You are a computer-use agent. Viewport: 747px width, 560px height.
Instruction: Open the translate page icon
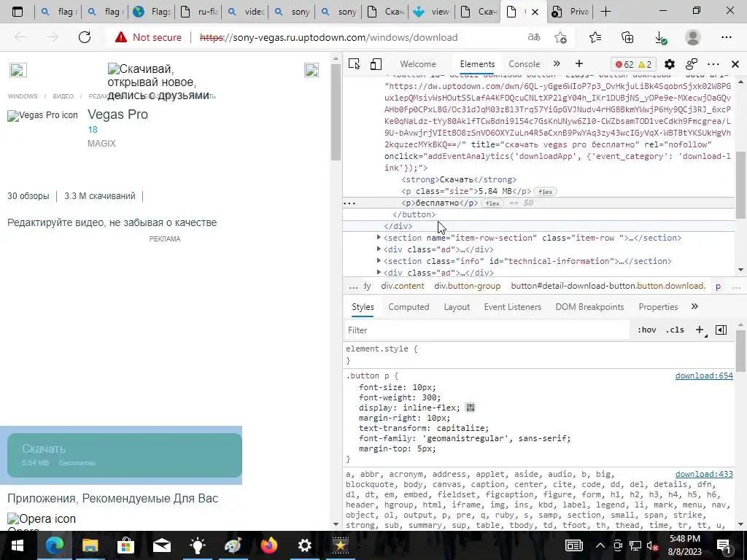tap(533, 37)
